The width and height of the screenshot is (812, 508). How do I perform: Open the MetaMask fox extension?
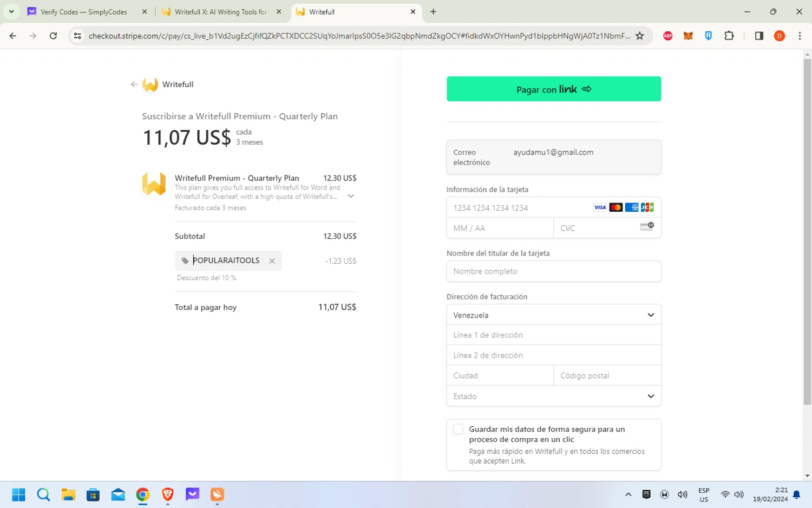pyautogui.click(x=688, y=36)
